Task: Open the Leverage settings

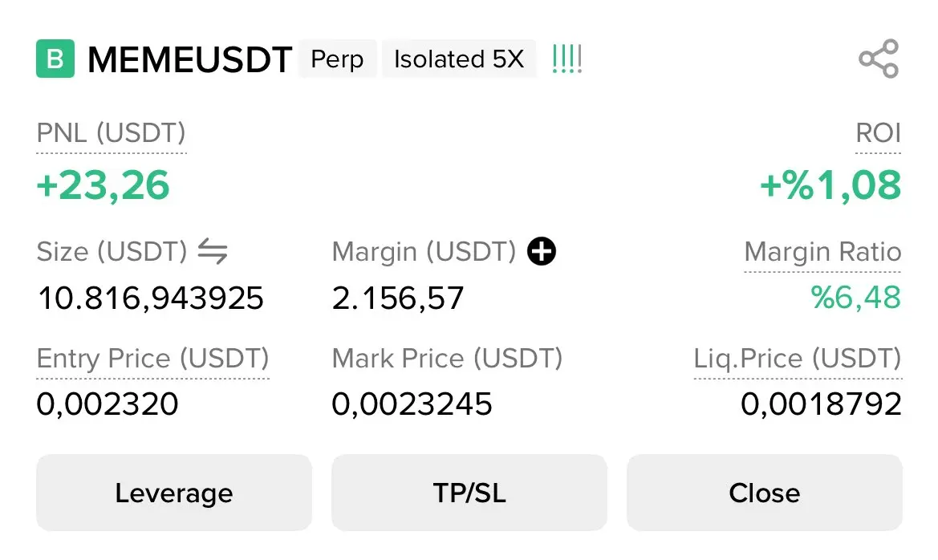Action: (x=174, y=493)
